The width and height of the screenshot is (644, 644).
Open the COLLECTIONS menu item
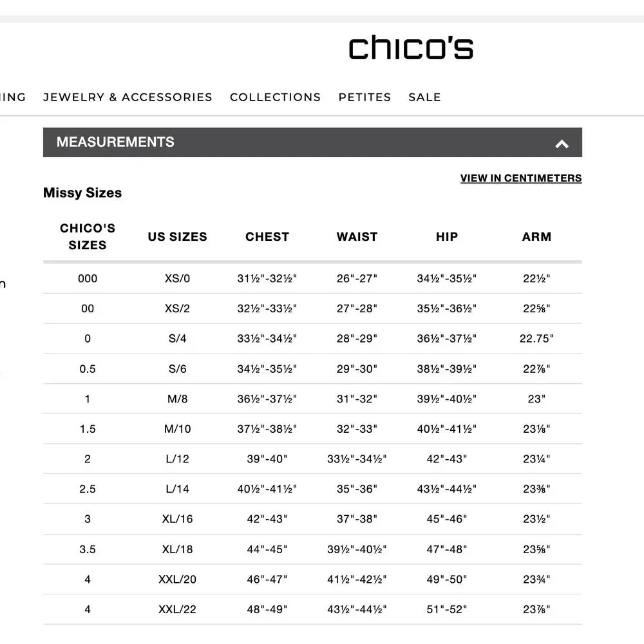(x=276, y=97)
